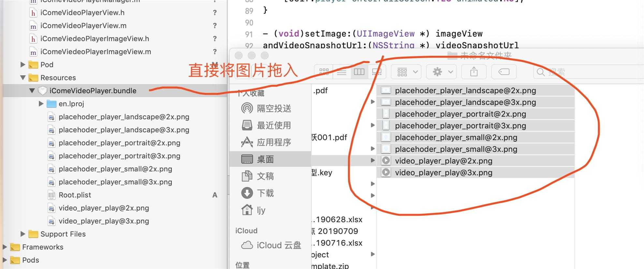Select placehoder_player_portrait@3x.png in Xcode navigator

pos(119,156)
